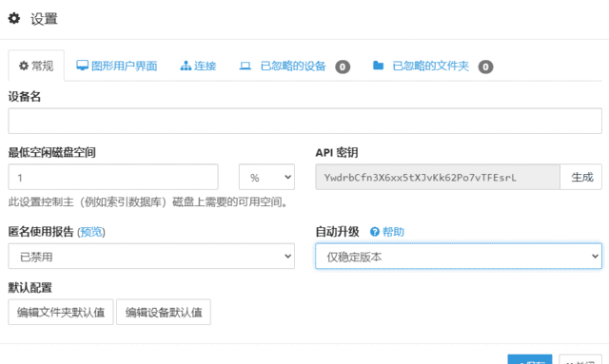This screenshot has height=364, width=609.
Task: Click the laptop icon on ignored devices tab
Action: pos(246,66)
